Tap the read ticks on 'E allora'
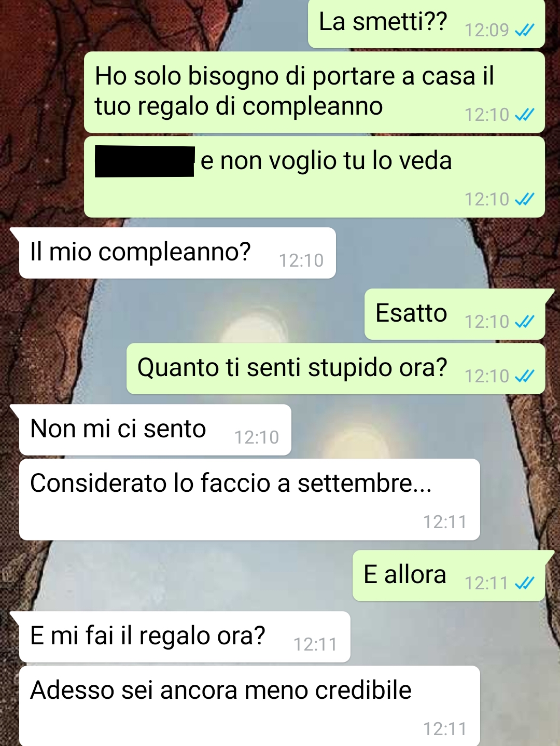This screenshot has width=560, height=746. (524, 583)
